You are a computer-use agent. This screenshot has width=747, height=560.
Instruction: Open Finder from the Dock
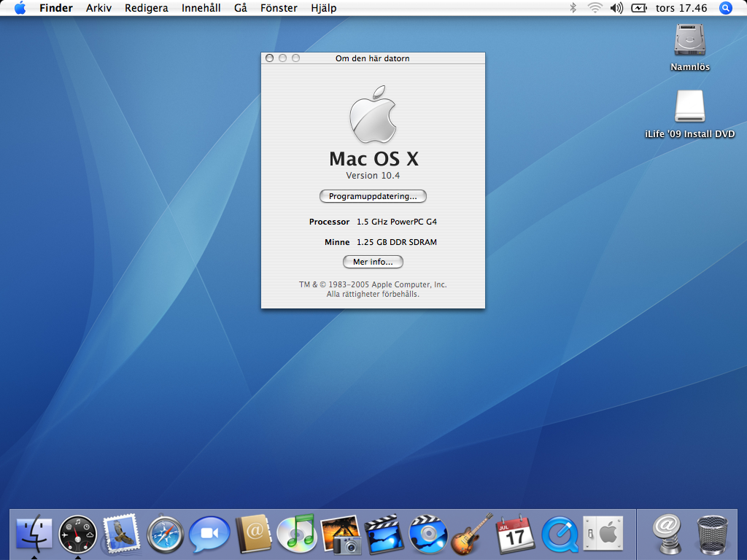[34, 533]
